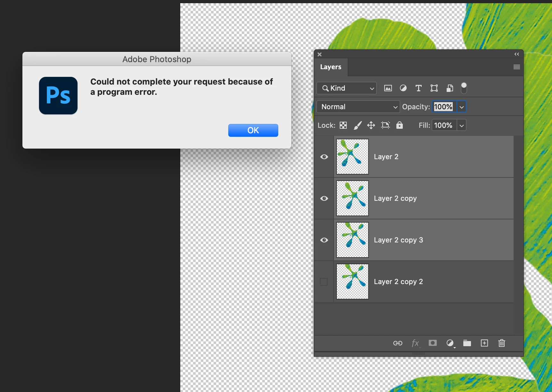552x392 pixels.
Task: Open the Layers panel flyout menu
Action: pyautogui.click(x=516, y=67)
